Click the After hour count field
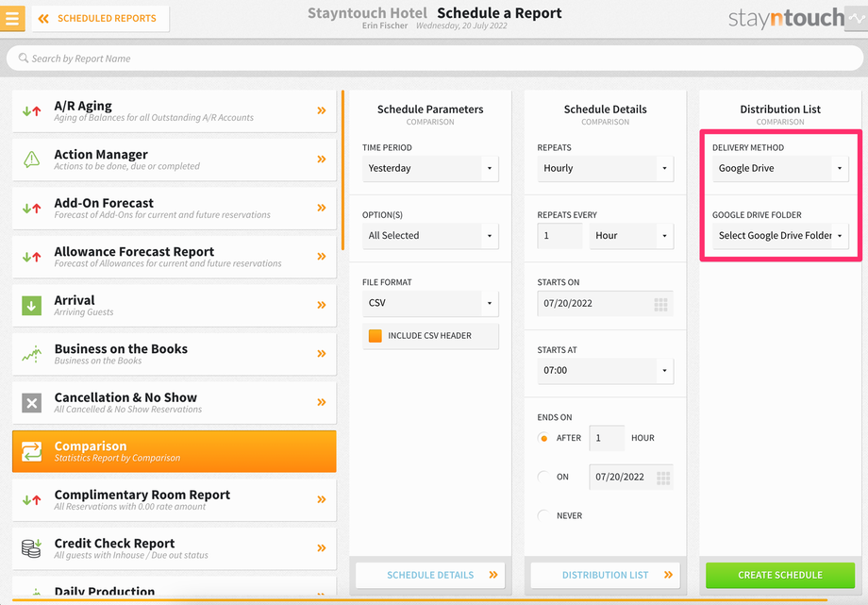This screenshot has width=868, height=605. (607, 438)
